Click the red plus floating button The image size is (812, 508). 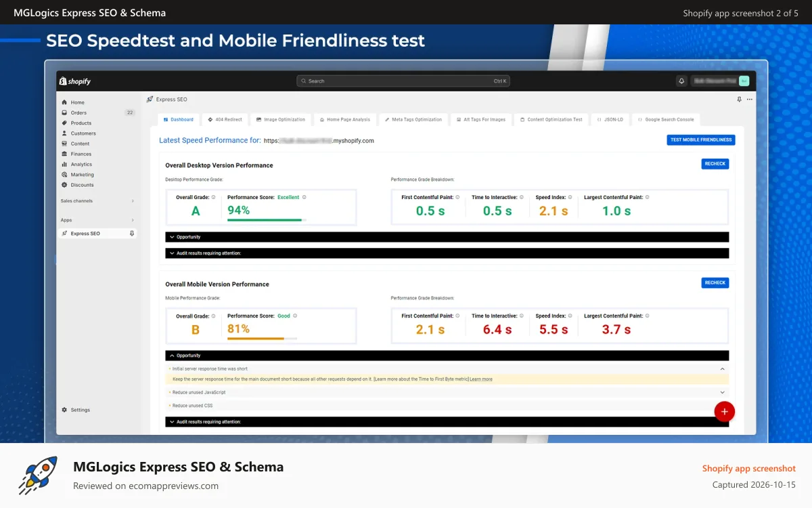tap(725, 411)
